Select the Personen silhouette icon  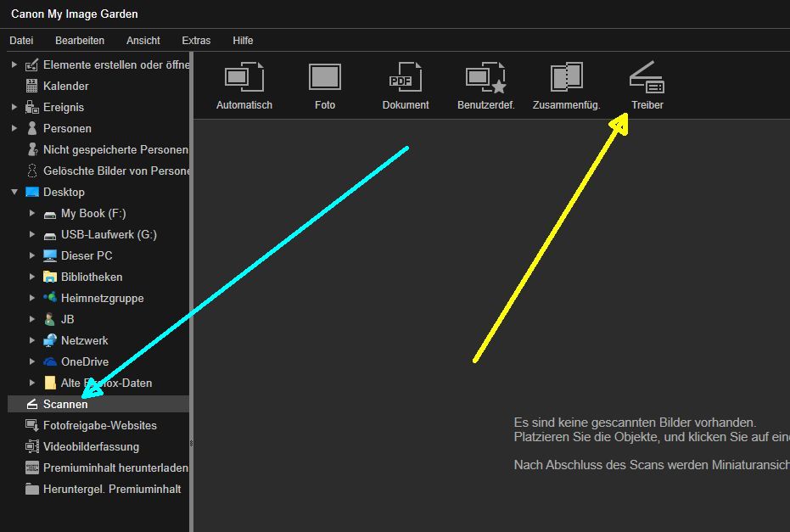pyautogui.click(x=31, y=128)
